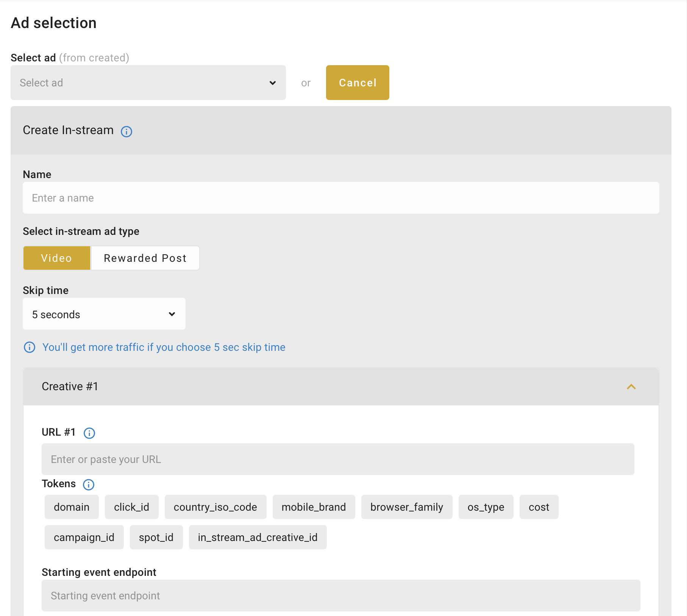
Task: Open the Skip time dropdown
Action: (x=104, y=314)
